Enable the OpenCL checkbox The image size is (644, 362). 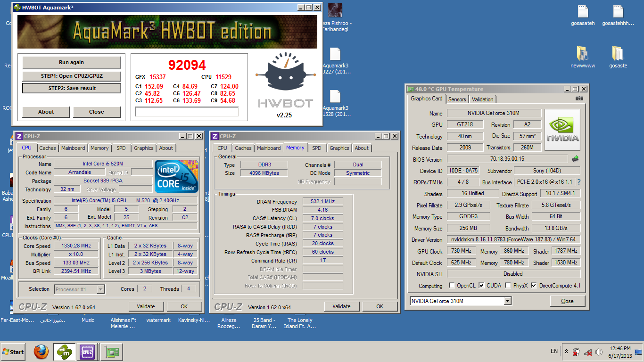click(452, 286)
